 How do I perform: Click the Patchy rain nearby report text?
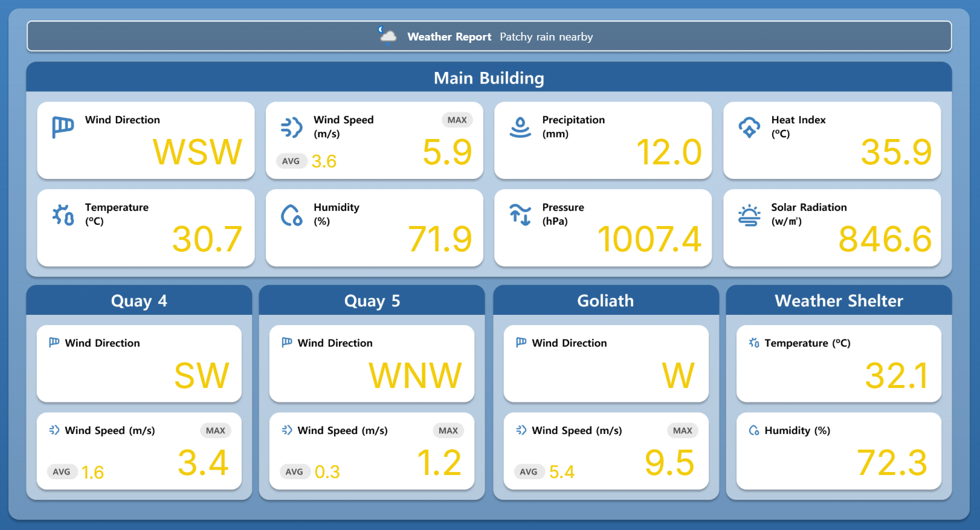[x=546, y=37]
